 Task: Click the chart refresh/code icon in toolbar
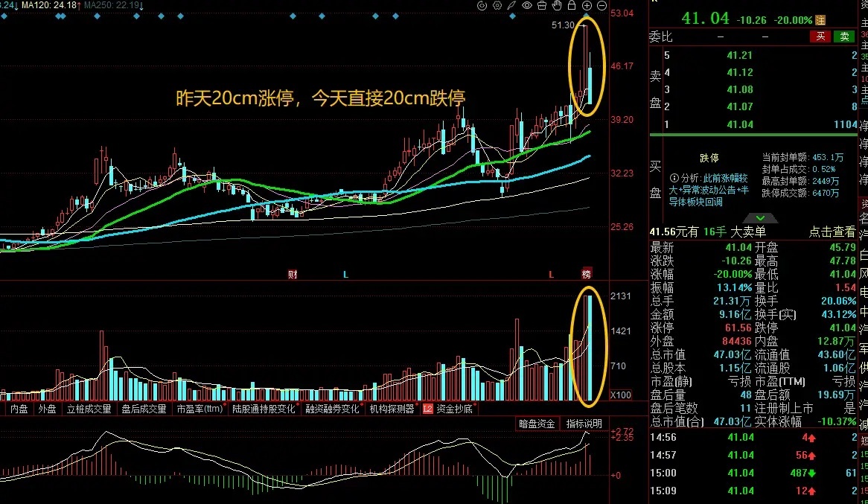pyautogui.click(x=482, y=5)
